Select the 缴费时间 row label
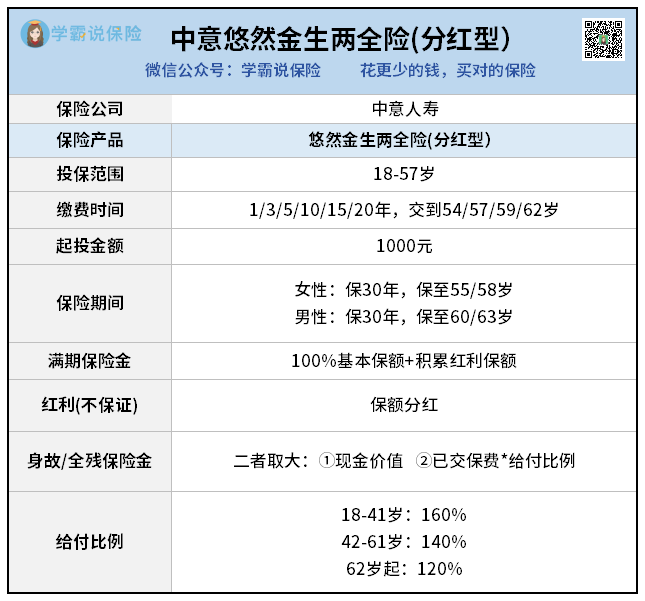The image size is (645, 601). pos(90,210)
